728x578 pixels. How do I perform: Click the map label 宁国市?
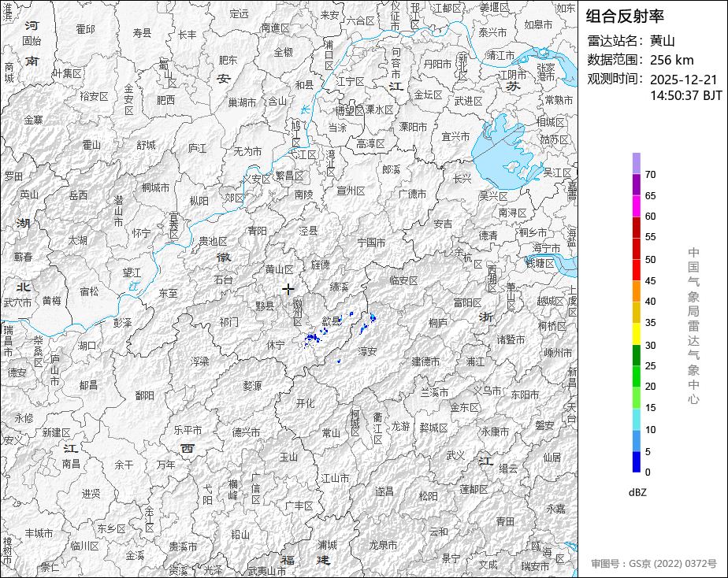tap(371, 243)
